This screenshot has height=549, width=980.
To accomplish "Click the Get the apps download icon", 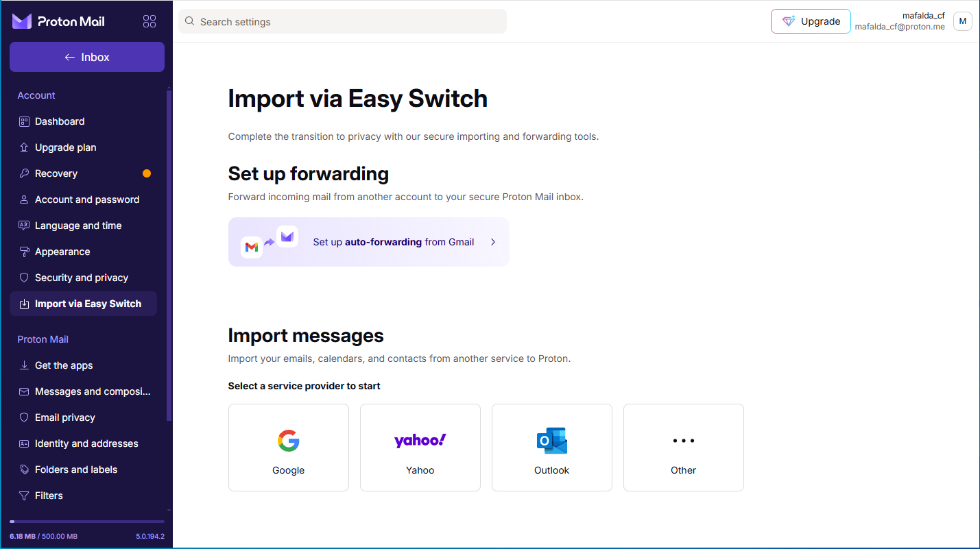I will click(23, 365).
